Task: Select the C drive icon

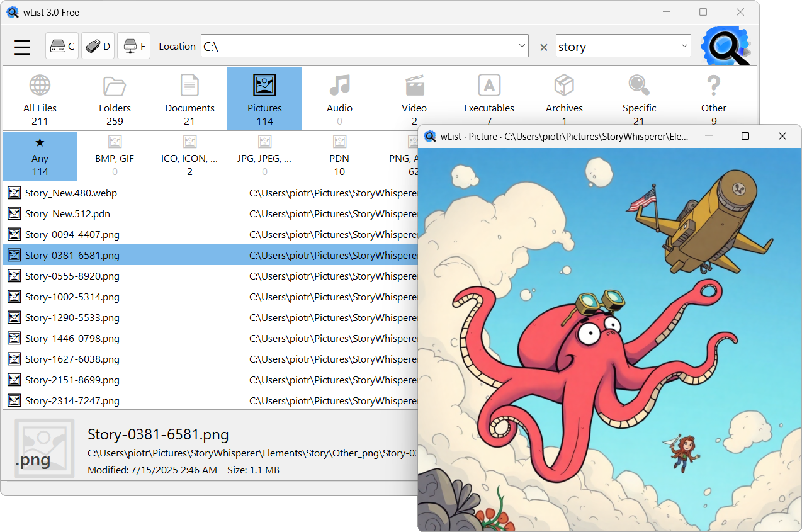Action: point(62,46)
